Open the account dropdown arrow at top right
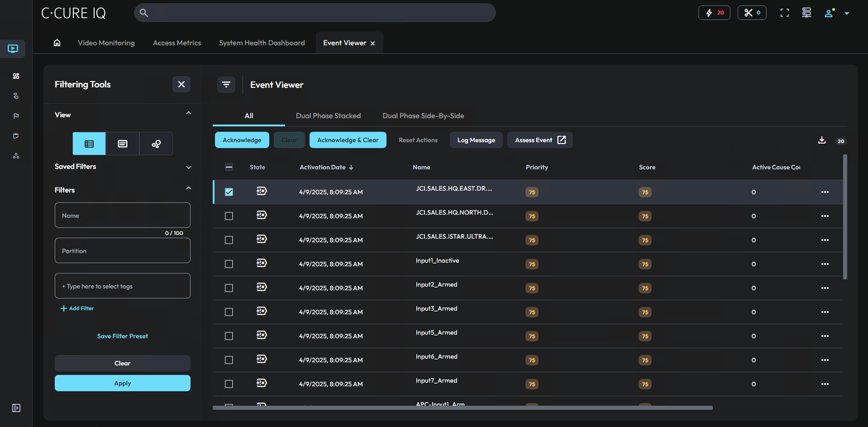The width and height of the screenshot is (868, 427). tap(847, 13)
